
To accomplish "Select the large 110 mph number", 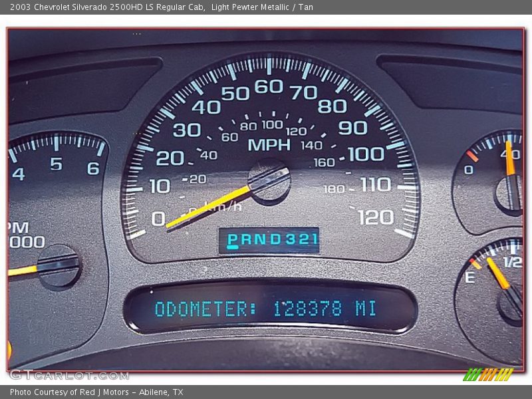I will pos(376,184).
